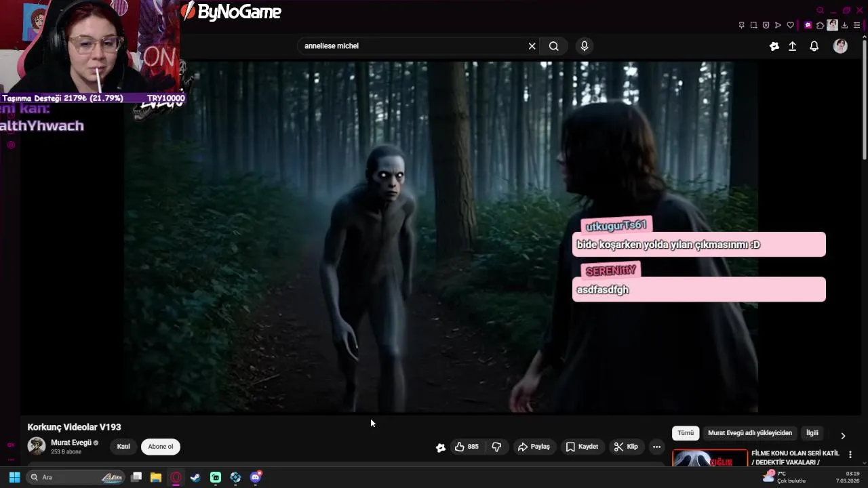Select 'Murat Evegü adlı yükleyiciden' chip
868x488 pixels.
point(750,433)
